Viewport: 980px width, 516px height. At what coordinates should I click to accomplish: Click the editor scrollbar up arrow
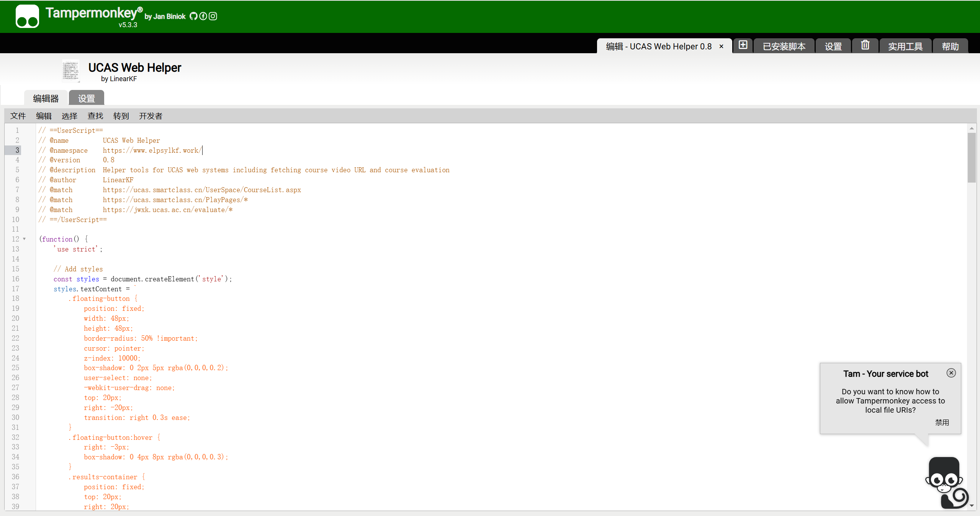[x=972, y=128]
